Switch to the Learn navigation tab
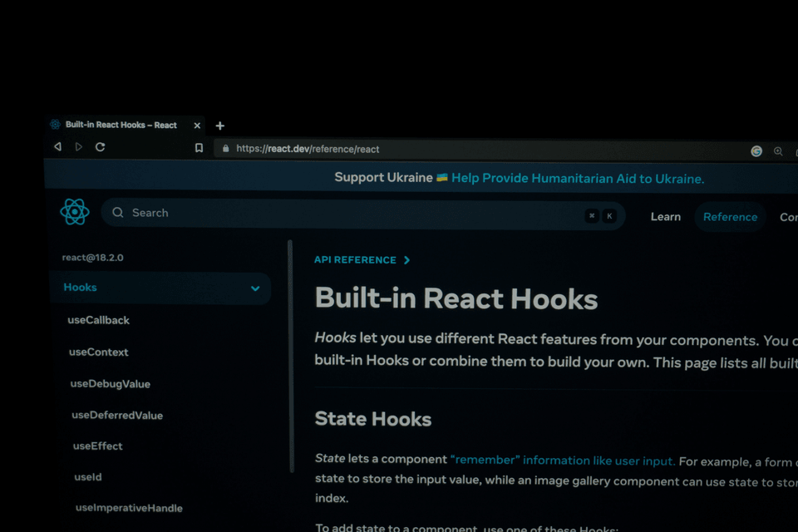Screen dimensions: 798x532 click(x=665, y=217)
